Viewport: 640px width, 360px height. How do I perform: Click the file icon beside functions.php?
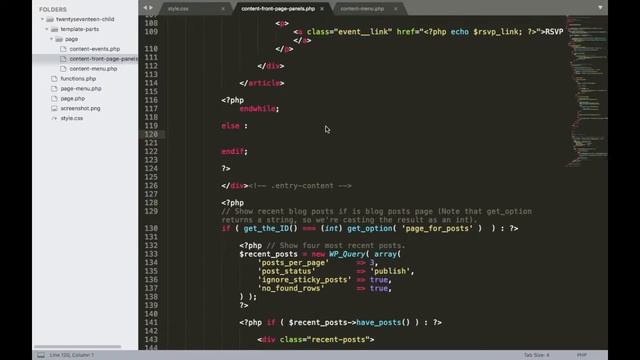(54, 78)
